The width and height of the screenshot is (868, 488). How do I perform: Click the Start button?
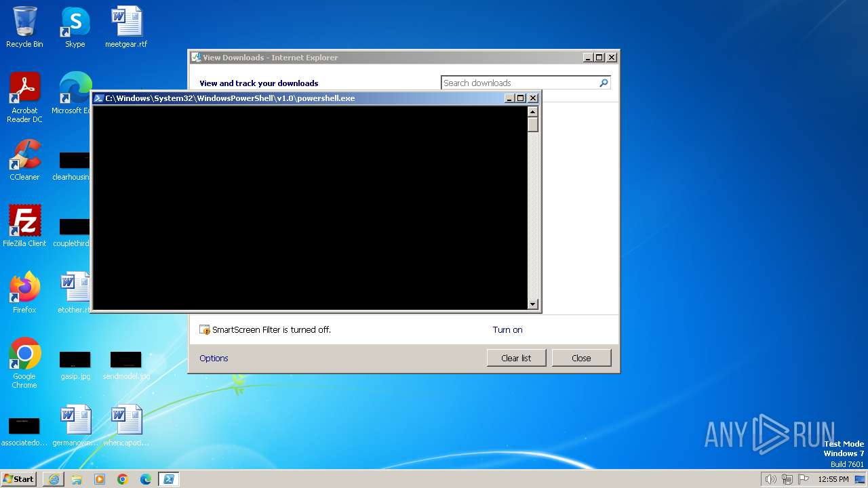[18, 479]
